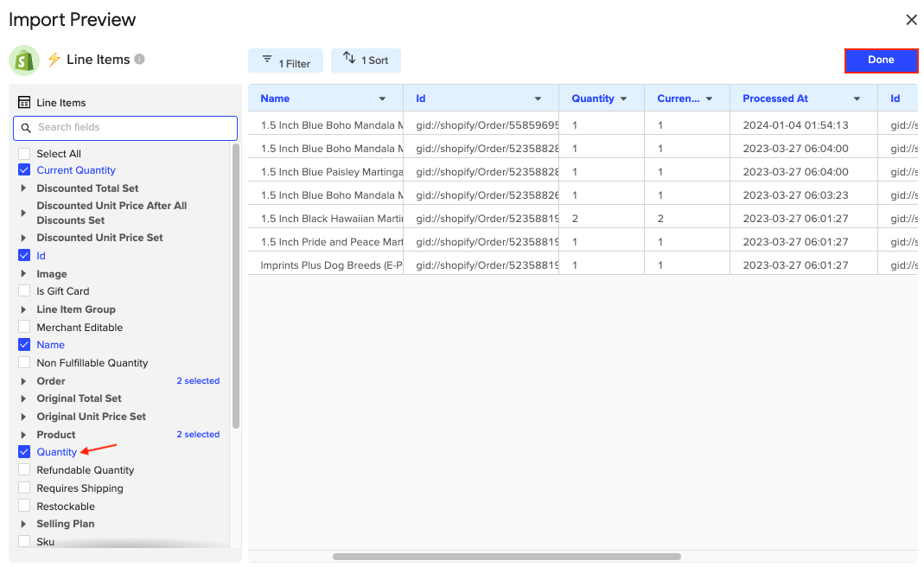The height and width of the screenshot is (567, 924).
Task: Click the 2 selected link beside Product
Action: [198, 434]
